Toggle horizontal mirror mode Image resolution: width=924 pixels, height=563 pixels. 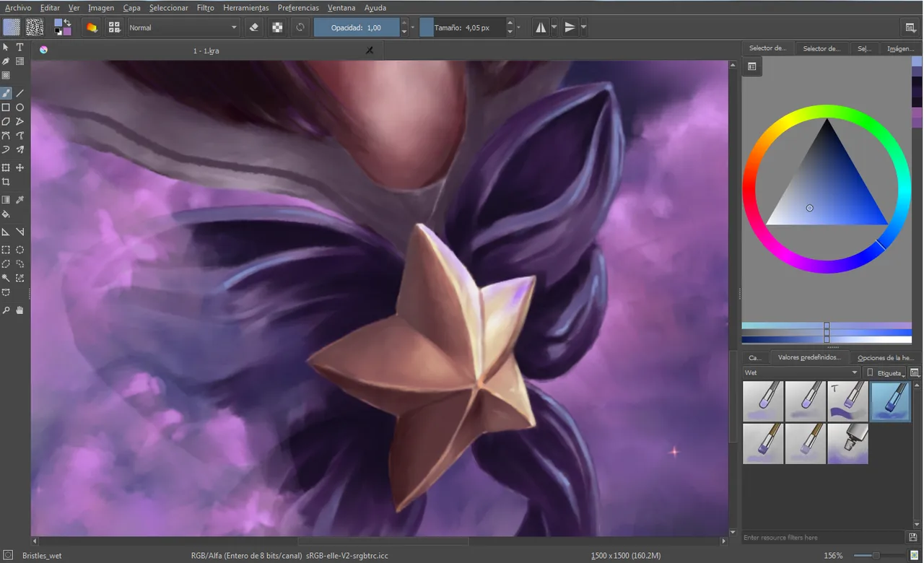[541, 27]
